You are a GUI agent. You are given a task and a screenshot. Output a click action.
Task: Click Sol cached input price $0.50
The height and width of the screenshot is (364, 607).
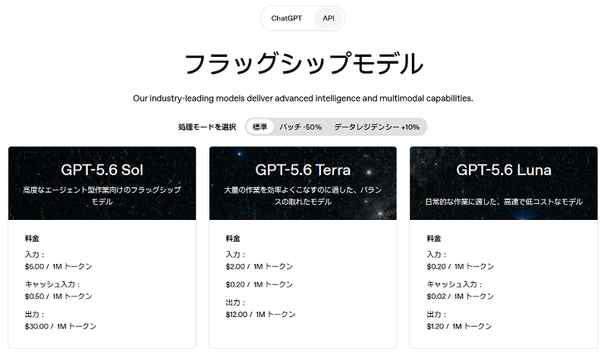58,297
